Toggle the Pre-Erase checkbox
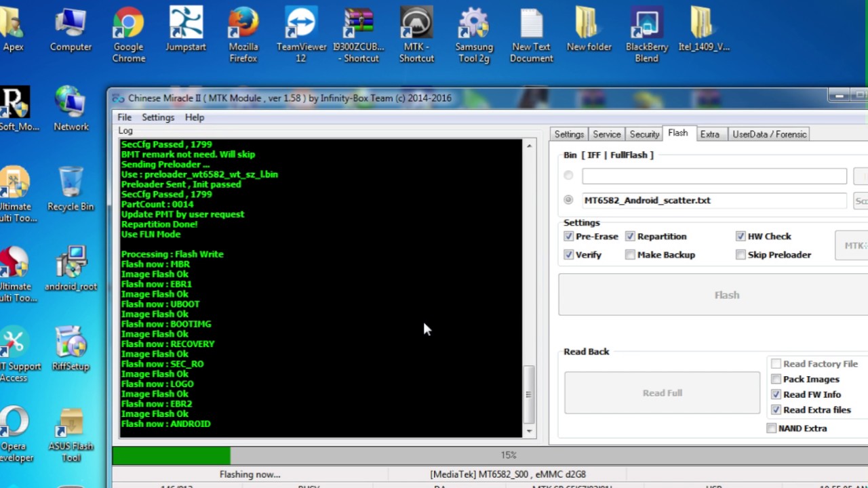The height and width of the screenshot is (488, 868). [x=568, y=237]
